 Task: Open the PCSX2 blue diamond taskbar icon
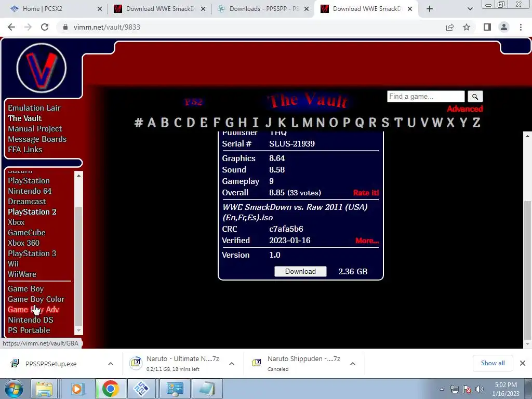pos(141,389)
